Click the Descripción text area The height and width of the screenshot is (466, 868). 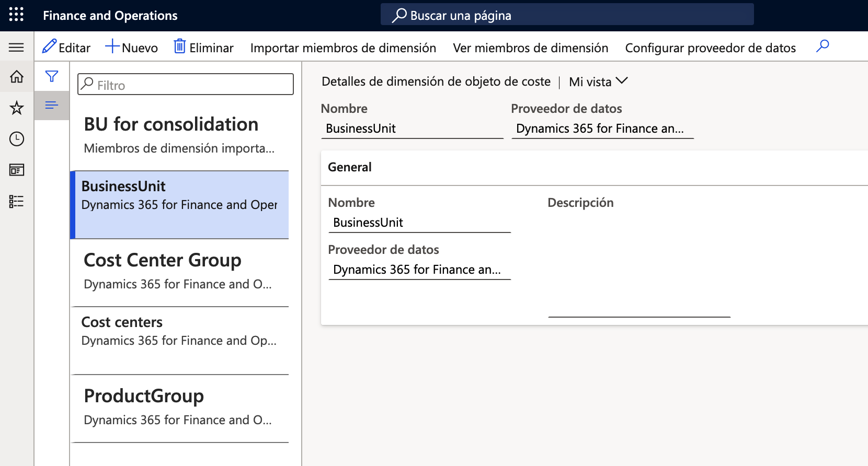click(x=639, y=265)
